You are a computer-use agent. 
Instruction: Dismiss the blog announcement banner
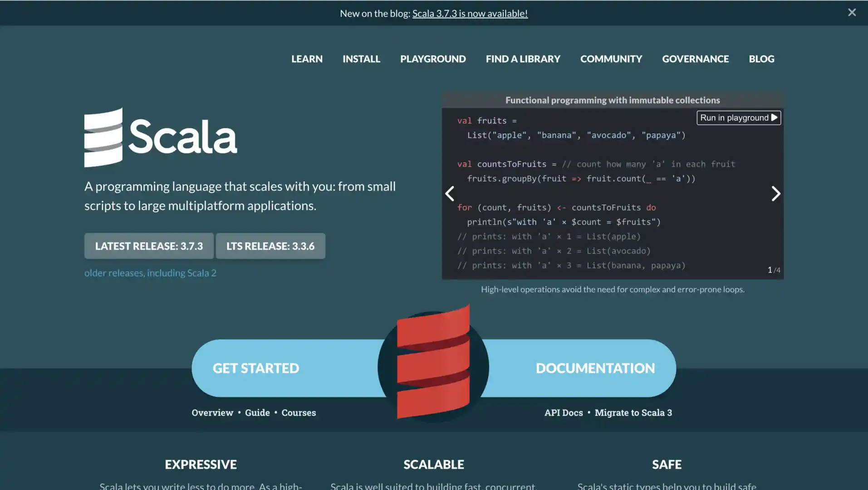pyautogui.click(x=852, y=13)
